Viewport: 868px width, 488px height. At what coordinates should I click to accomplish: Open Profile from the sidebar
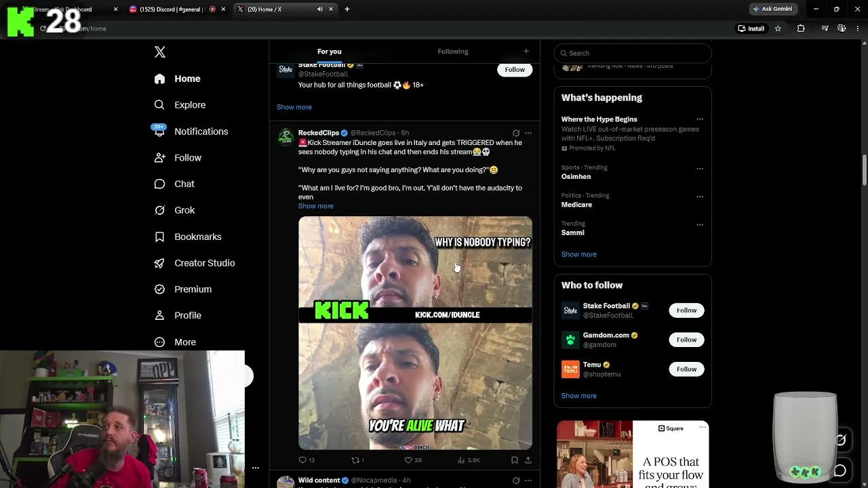(178, 315)
